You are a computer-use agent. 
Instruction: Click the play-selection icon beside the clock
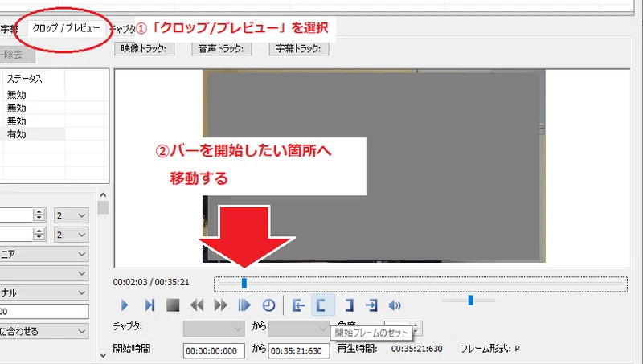click(x=244, y=305)
